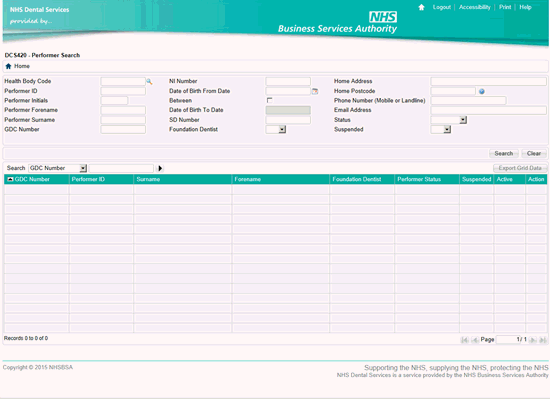Click the home icon in top header
Viewport: 550px width, 399px height.
coord(421,7)
